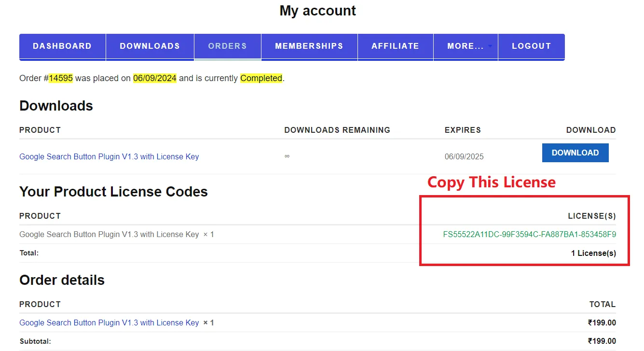Switch to the Downloads tab
This screenshot has width=644, height=351.
tap(150, 46)
